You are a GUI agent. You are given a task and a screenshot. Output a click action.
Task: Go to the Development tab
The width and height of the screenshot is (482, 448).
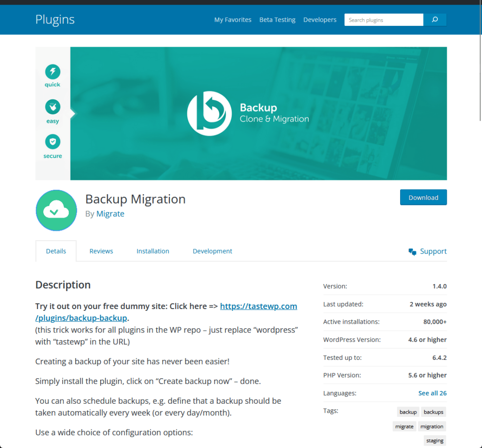tap(212, 251)
